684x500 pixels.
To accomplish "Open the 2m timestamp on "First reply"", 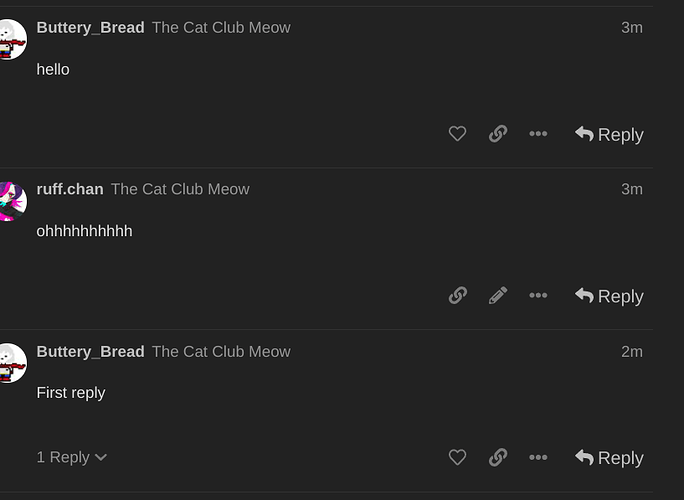I will pyautogui.click(x=632, y=352).
